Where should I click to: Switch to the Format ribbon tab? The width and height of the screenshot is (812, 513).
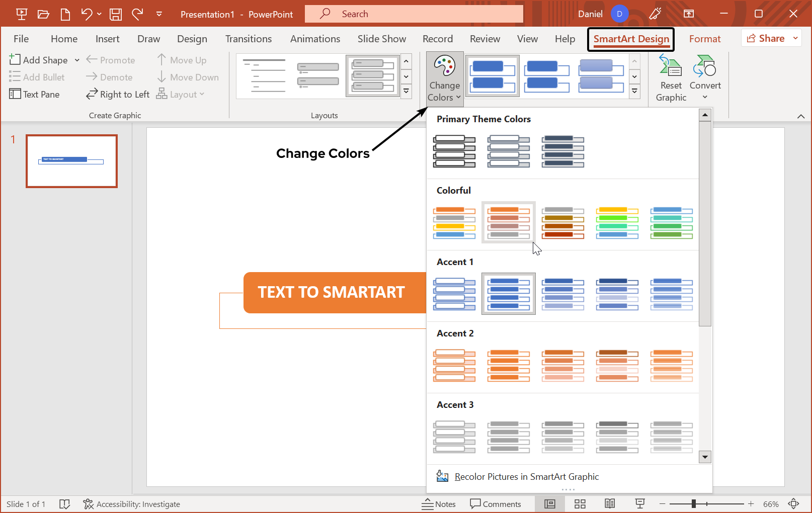coord(705,38)
